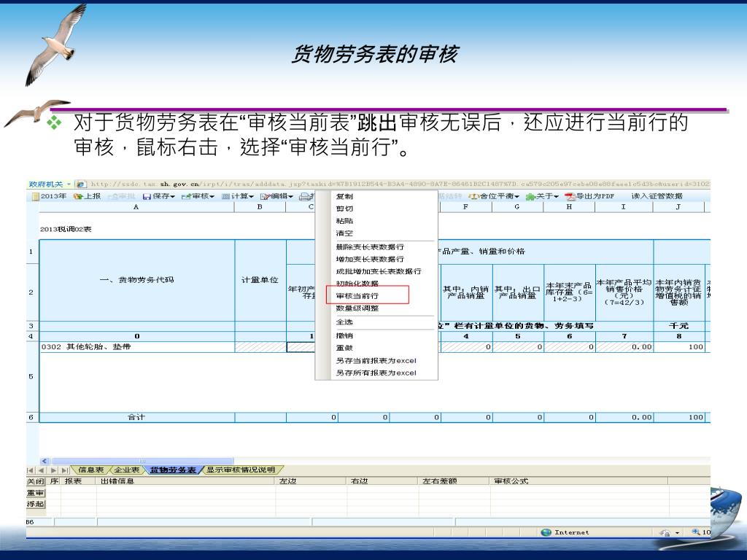The width and height of the screenshot is (747, 560).
Task: Select column header B
Action: click(x=260, y=206)
